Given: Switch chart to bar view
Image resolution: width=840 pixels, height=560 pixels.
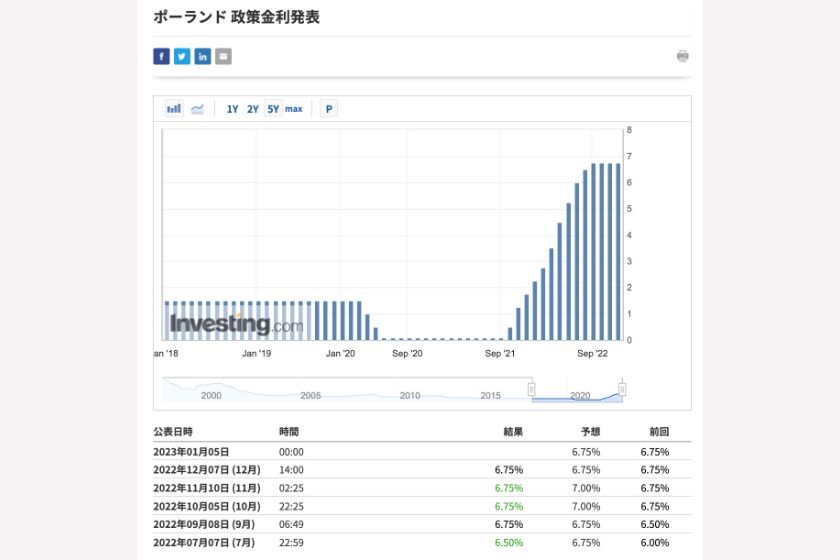Looking at the screenshot, I should (x=174, y=109).
